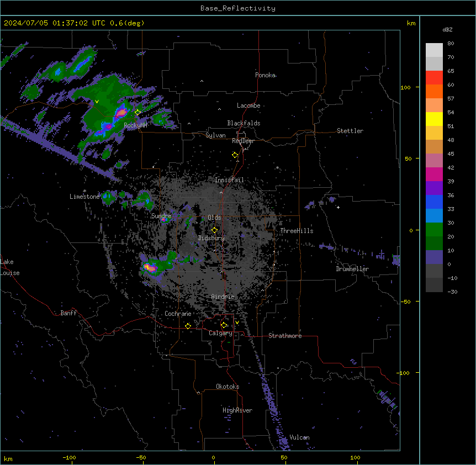The image size is (476, 465).
Task: Click the Banff town label
Action: click(68, 313)
